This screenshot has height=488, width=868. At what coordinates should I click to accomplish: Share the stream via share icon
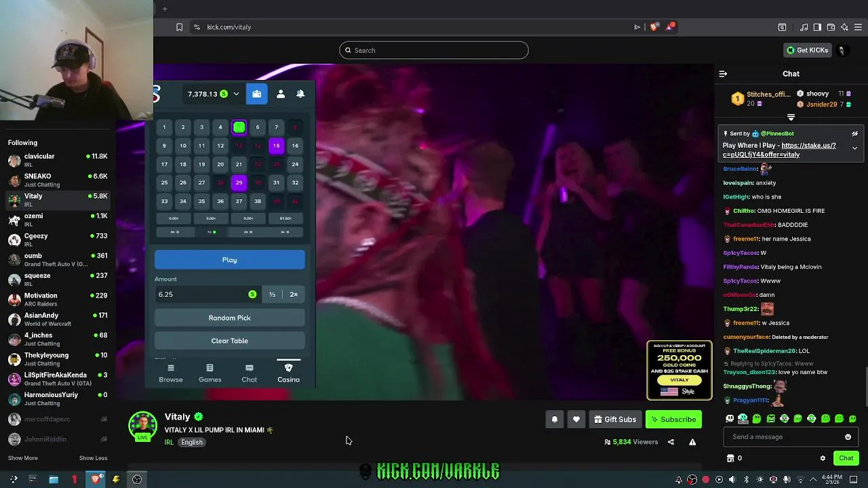point(671,442)
